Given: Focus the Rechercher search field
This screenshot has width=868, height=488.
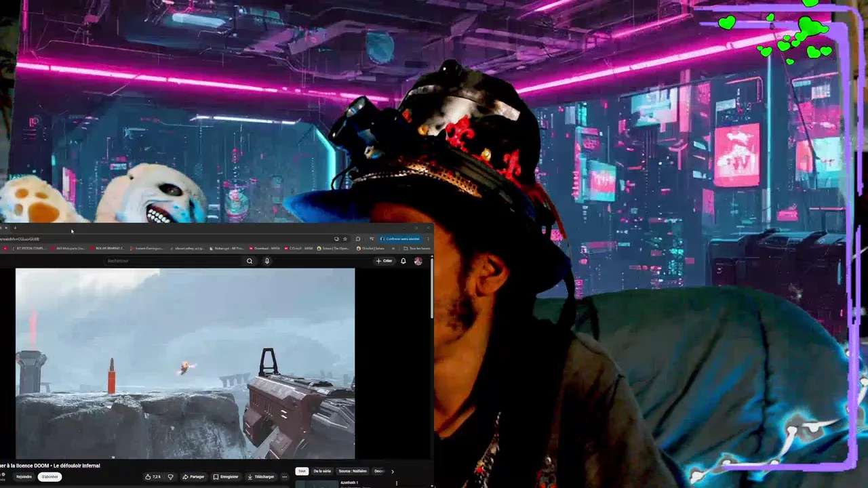Looking at the screenshot, I should tap(174, 261).
